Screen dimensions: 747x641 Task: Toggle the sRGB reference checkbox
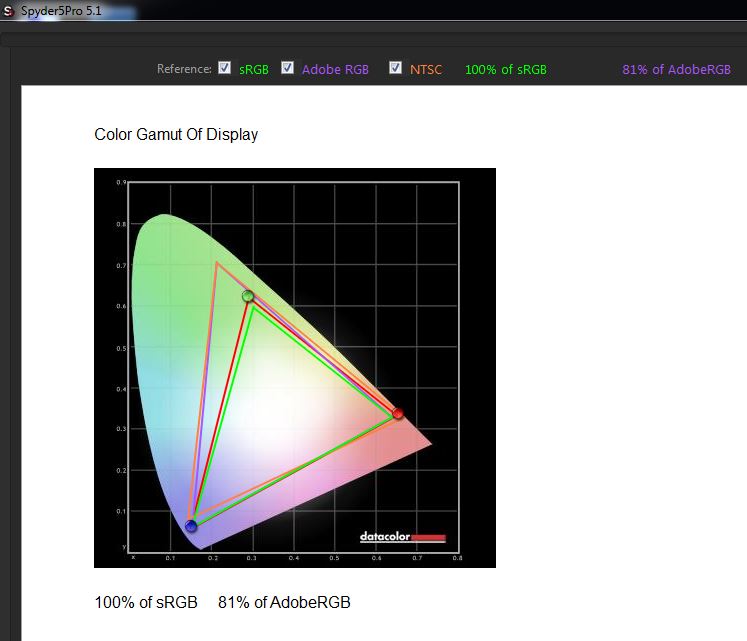[x=224, y=68]
